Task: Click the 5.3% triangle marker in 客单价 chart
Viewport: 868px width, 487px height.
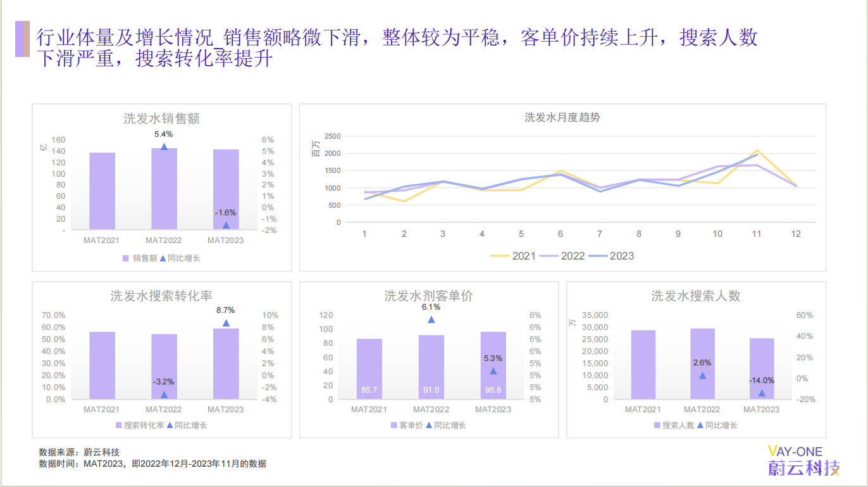Action: tap(493, 371)
